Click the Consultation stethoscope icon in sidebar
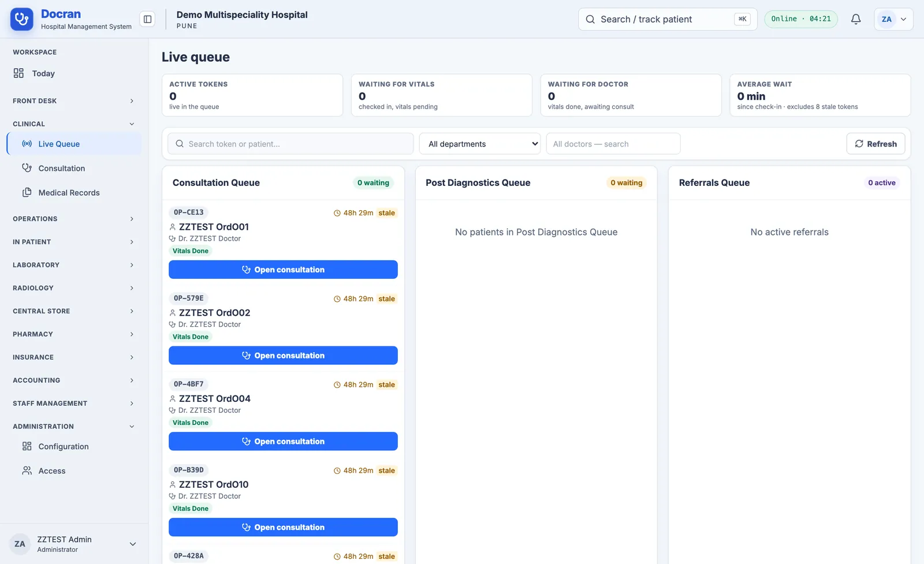This screenshot has height=564, width=924. (x=27, y=168)
